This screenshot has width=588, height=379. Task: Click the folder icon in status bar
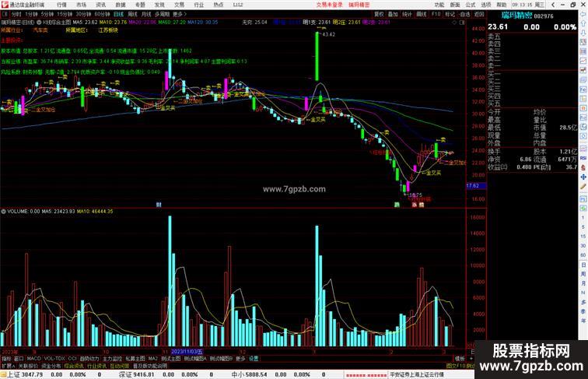pyautogui.click(x=3, y=374)
